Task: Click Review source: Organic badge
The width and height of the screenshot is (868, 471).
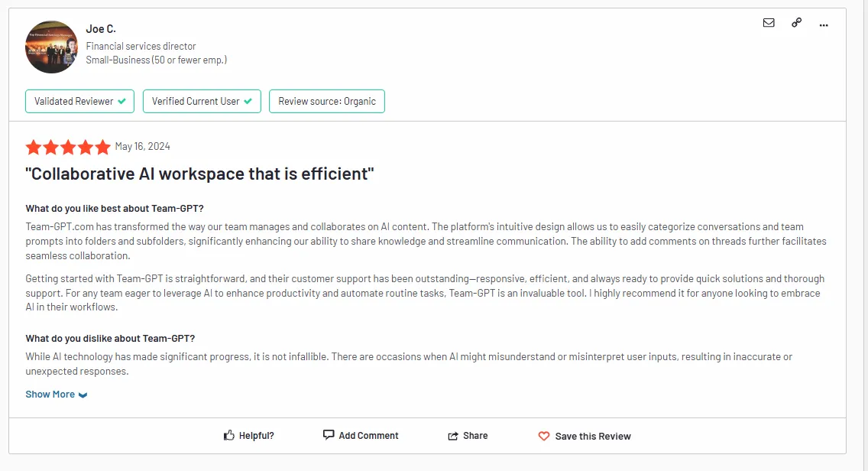Action: tap(326, 102)
